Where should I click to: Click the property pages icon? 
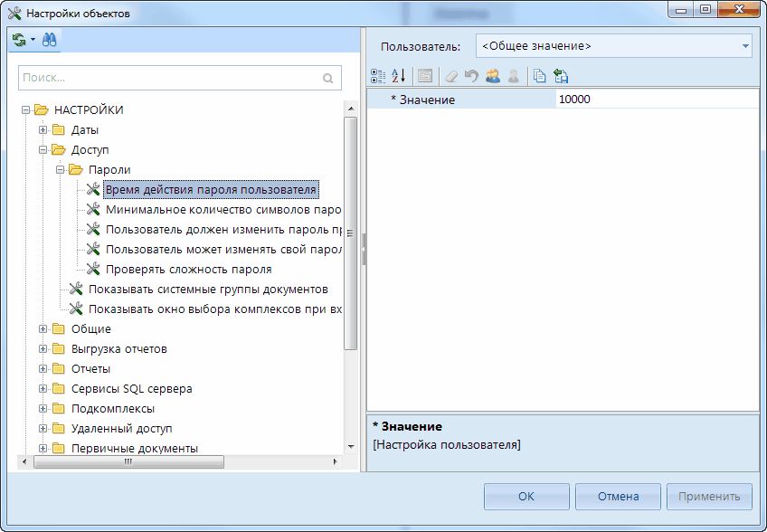(x=424, y=76)
